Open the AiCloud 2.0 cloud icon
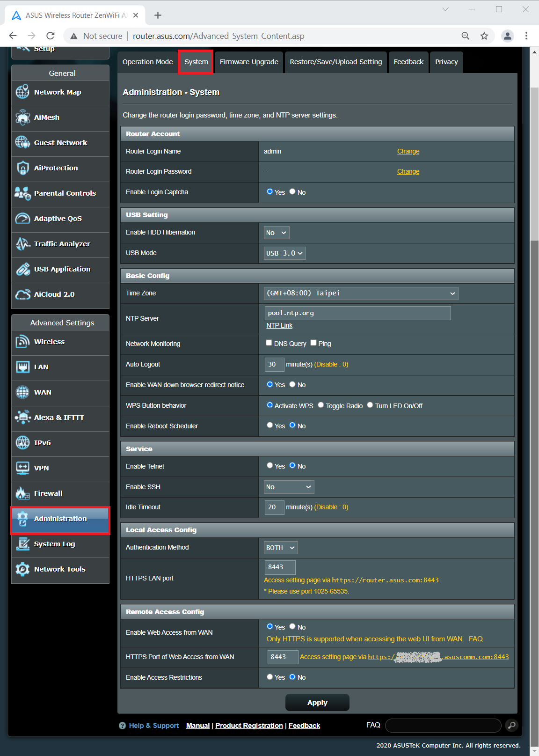 click(x=22, y=294)
